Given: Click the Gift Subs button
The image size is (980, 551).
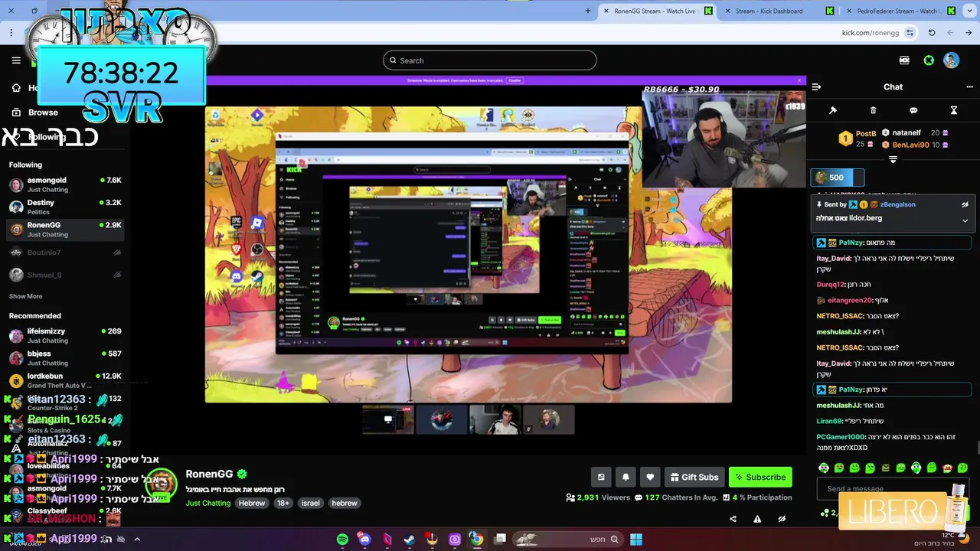Looking at the screenshot, I should coord(694,477).
